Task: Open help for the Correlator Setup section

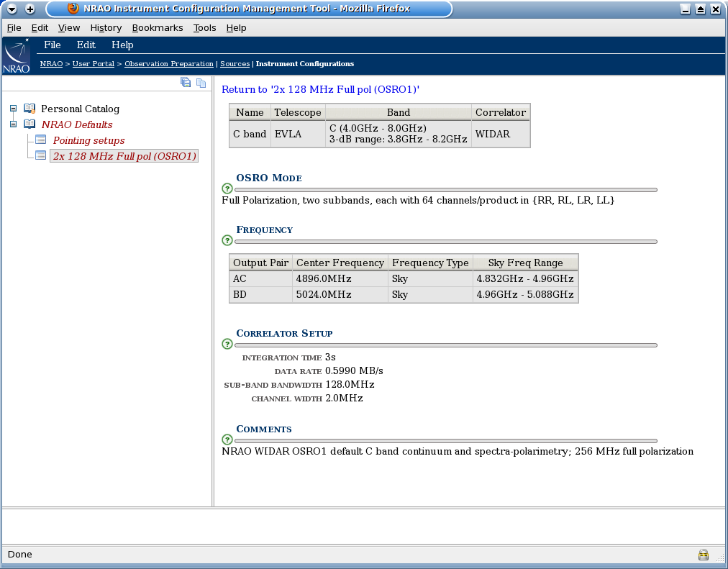Action: [x=226, y=345]
